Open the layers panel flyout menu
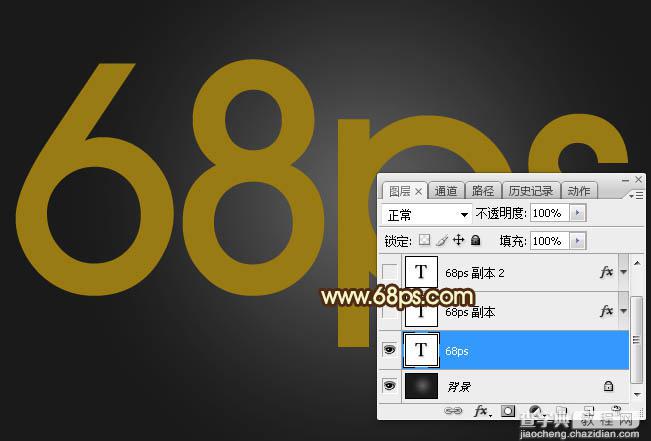The width and height of the screenshot is (651, 441). coord(636,195)
